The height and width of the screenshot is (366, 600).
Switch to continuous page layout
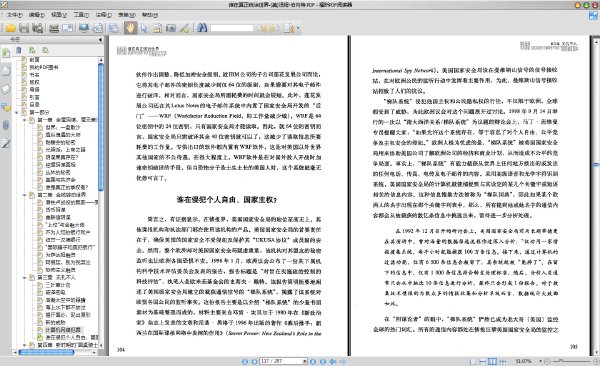(x=483, y=361)
